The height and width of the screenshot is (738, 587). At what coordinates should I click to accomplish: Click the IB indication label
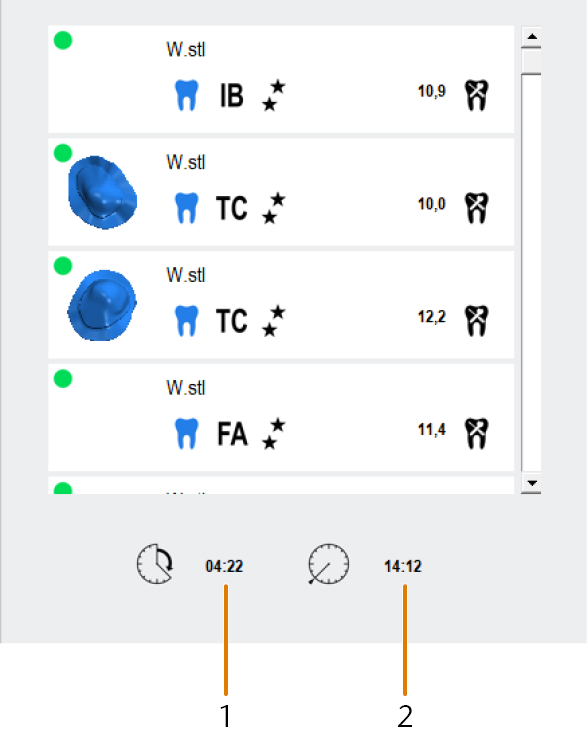point(232,96)
